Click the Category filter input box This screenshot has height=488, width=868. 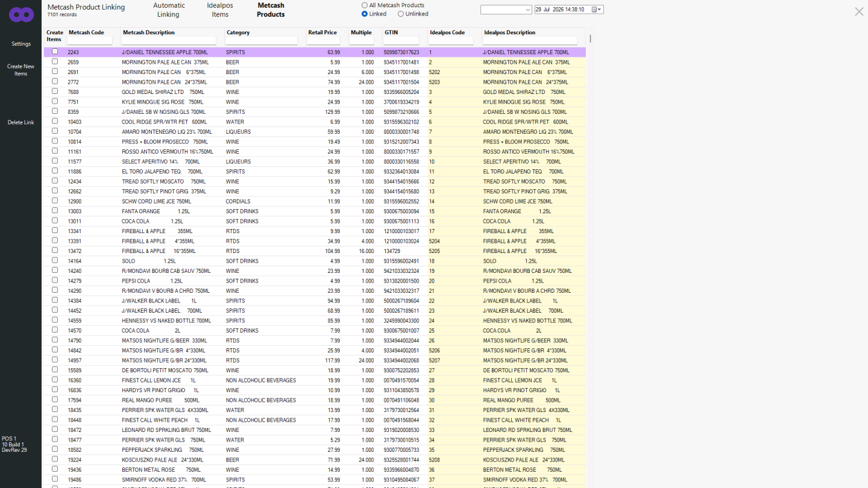(x=262, y=41)
